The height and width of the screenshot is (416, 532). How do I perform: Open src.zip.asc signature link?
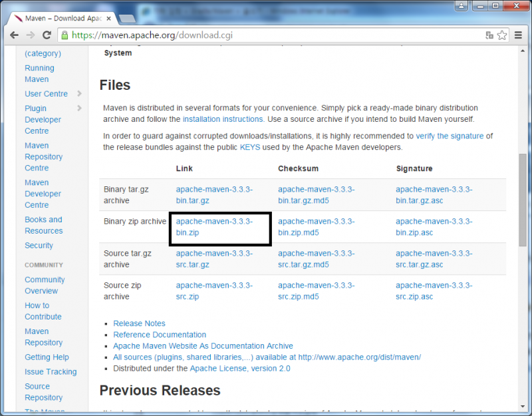coord(434,291)
